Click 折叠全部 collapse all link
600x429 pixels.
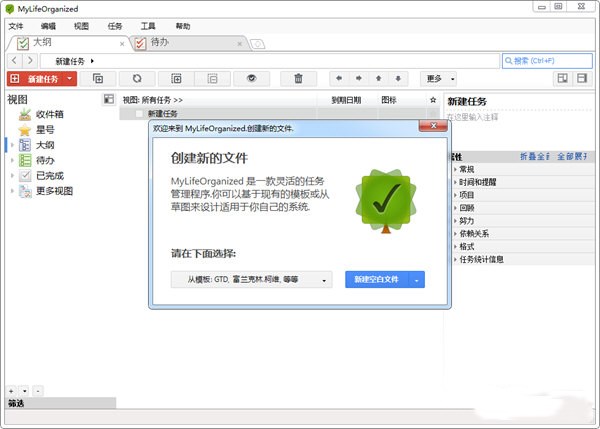click(535, 157)
